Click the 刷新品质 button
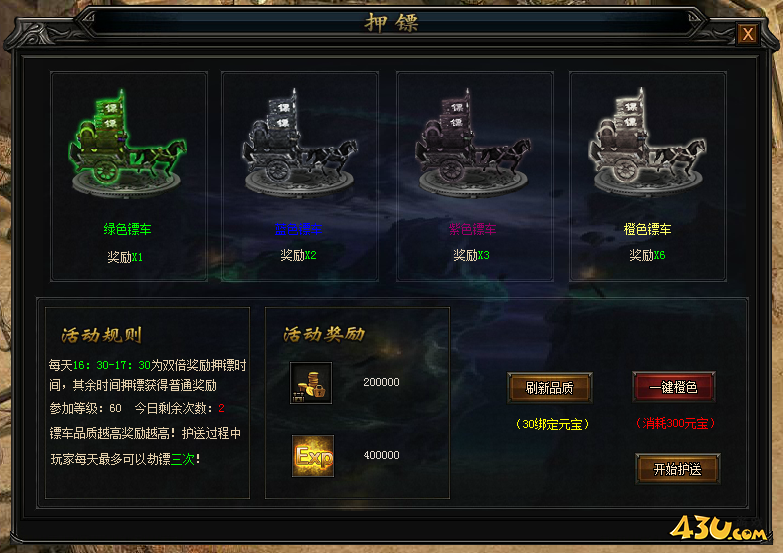The height and width of the screenshot is (553, 783). [550, 388]
